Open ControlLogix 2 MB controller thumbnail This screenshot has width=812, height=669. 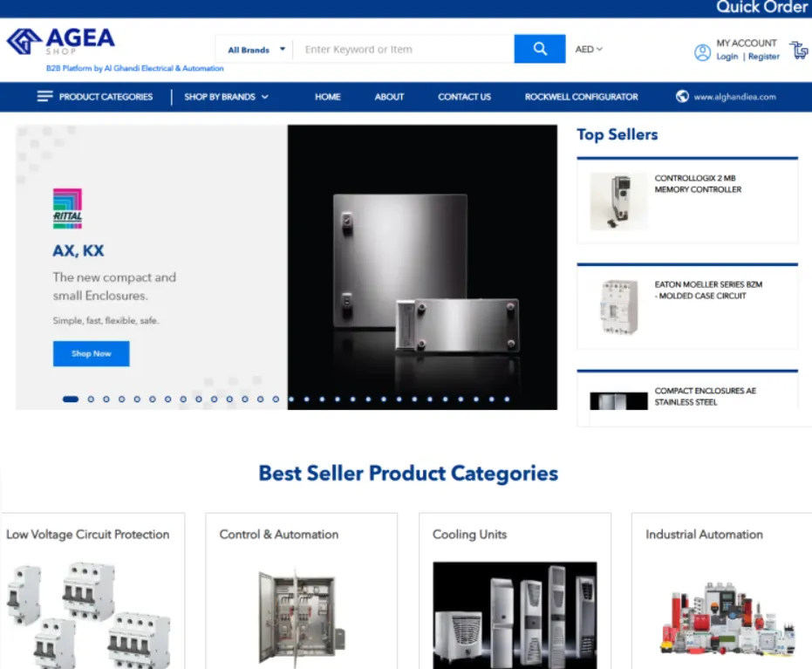(618, 201)
